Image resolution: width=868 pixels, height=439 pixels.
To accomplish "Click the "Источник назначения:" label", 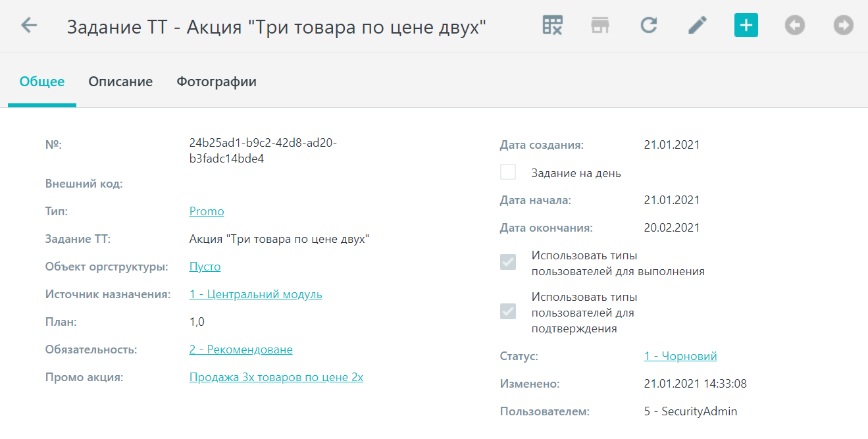I will [108, 294].
